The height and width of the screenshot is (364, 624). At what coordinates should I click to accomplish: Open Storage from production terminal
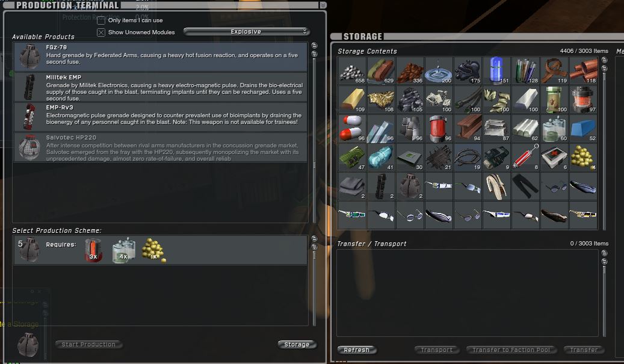(x=297, y=345)
